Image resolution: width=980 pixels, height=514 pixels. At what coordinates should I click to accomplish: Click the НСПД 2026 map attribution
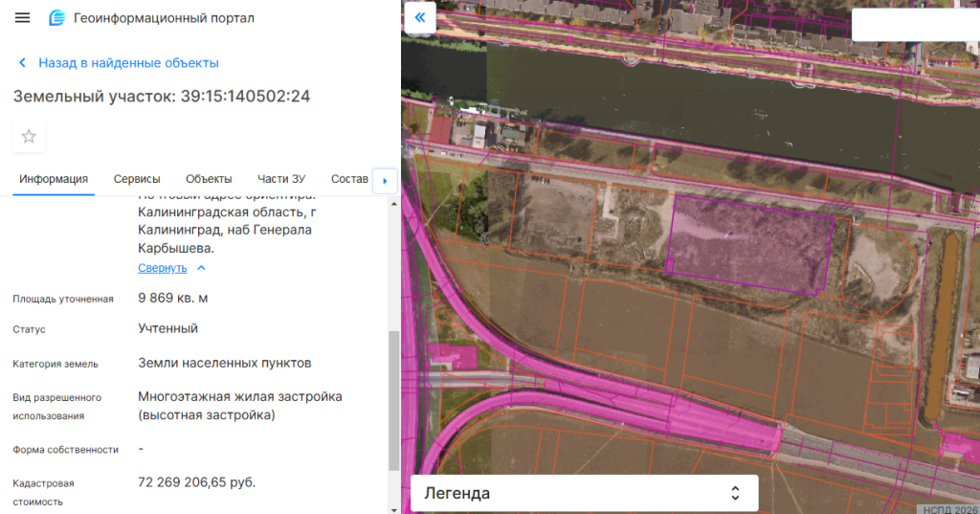pyautogui.click(x=949, y=508)
